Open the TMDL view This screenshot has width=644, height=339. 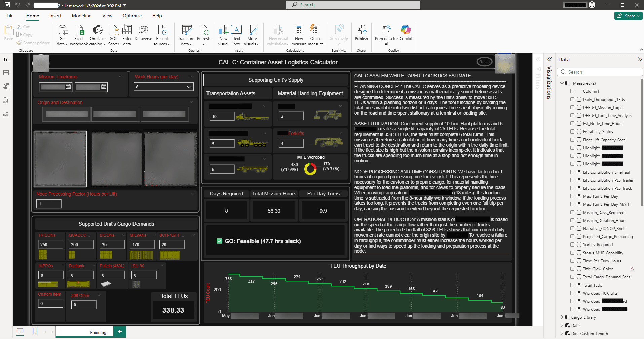tap(6, 113)
